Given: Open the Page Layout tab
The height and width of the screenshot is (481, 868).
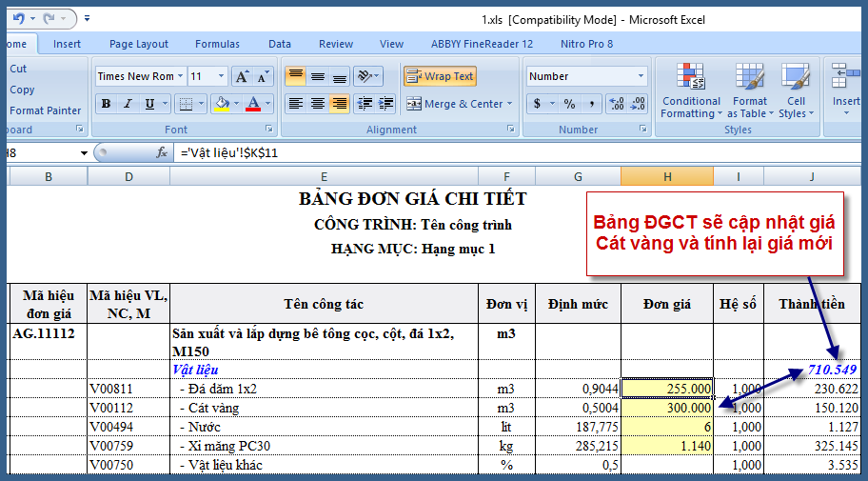Looking at the screenshot, I should [x=139, y=44].
